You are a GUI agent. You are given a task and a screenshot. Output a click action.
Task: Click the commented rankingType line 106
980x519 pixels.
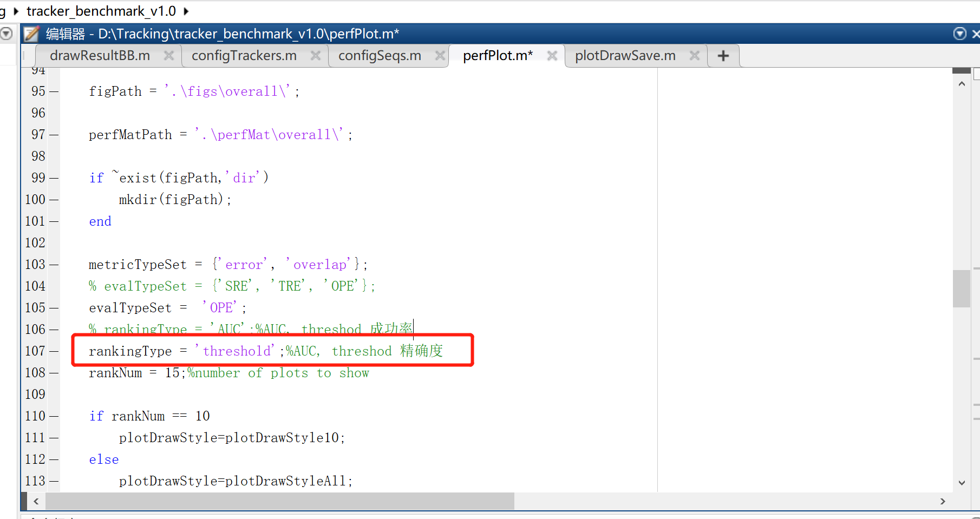(x=251, y=330)
